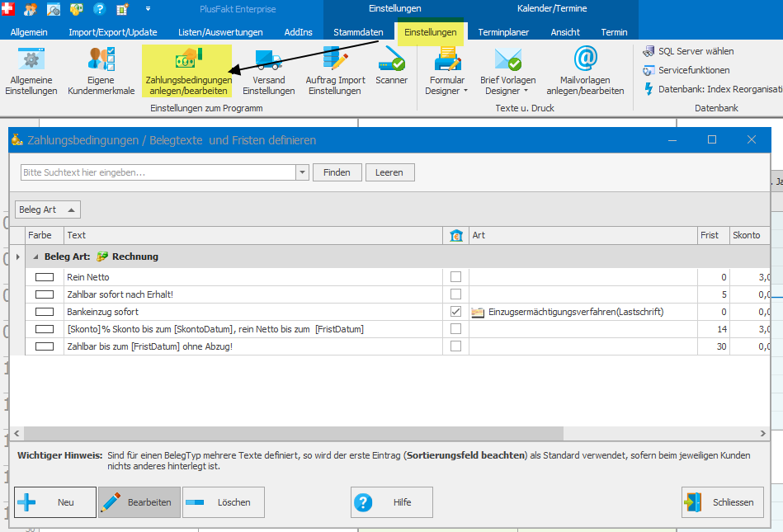Click the Löschen button
Viewport: 783px width, 532px height.
tap(224, 502)
